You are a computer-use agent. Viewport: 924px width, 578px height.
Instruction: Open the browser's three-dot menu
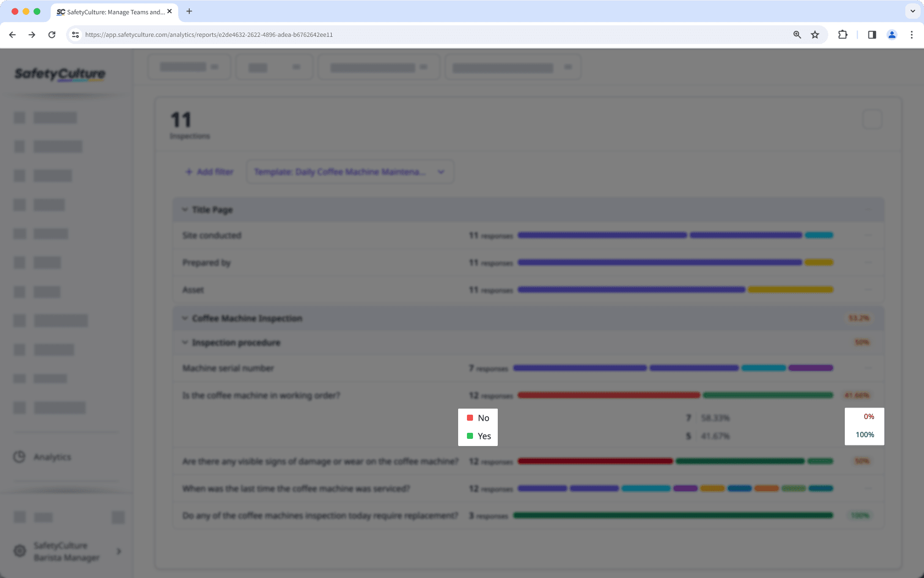pyautogui.click(x=912, y=34)
